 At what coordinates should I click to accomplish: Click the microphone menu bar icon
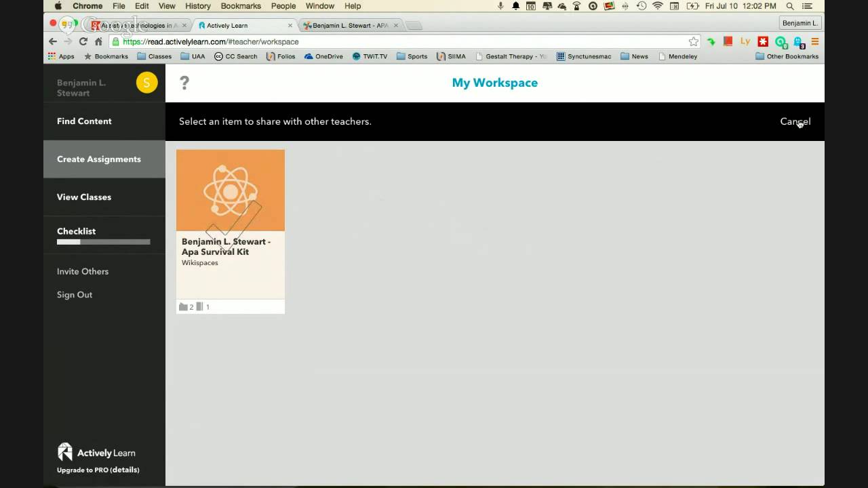point(500,6)
